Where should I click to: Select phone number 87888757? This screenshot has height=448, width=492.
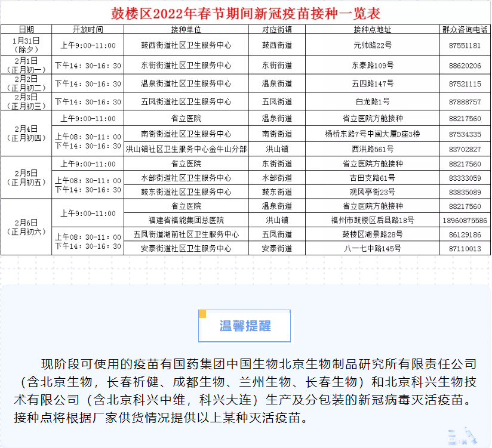pyautogui.click(x=465, y=102)
